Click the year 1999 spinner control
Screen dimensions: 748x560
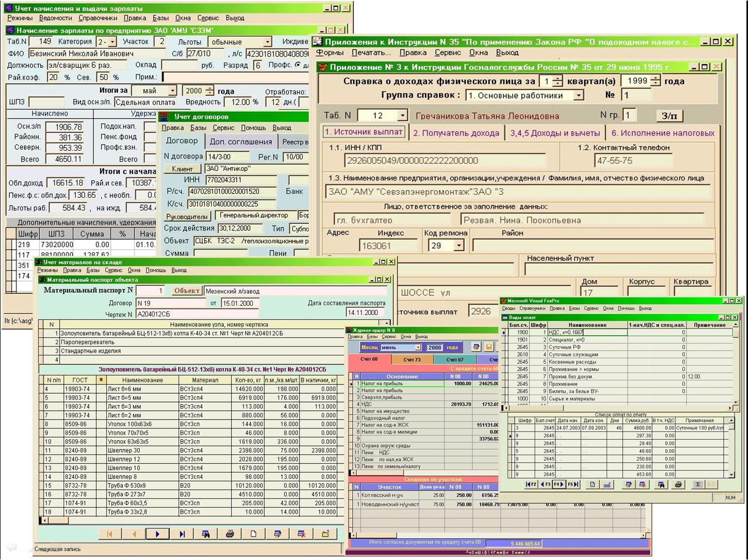[x=655, y=81]
